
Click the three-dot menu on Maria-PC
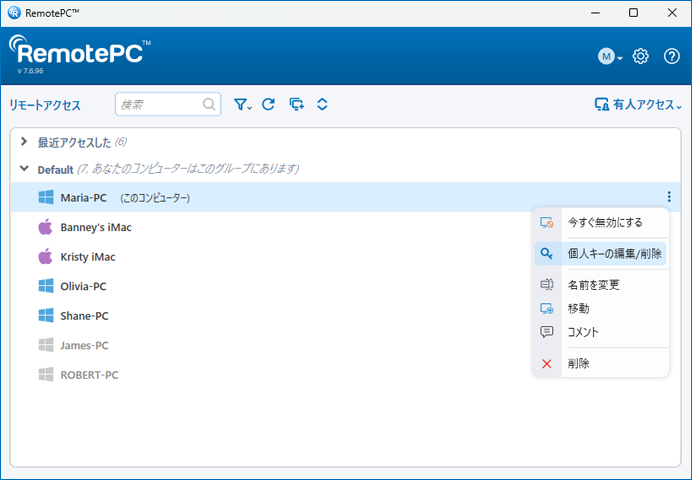pos(669,197)
